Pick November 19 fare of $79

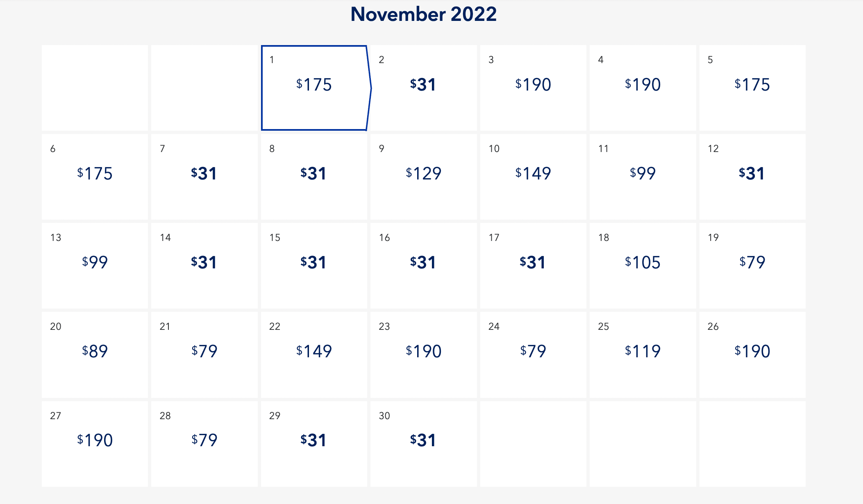click(752, 266)
